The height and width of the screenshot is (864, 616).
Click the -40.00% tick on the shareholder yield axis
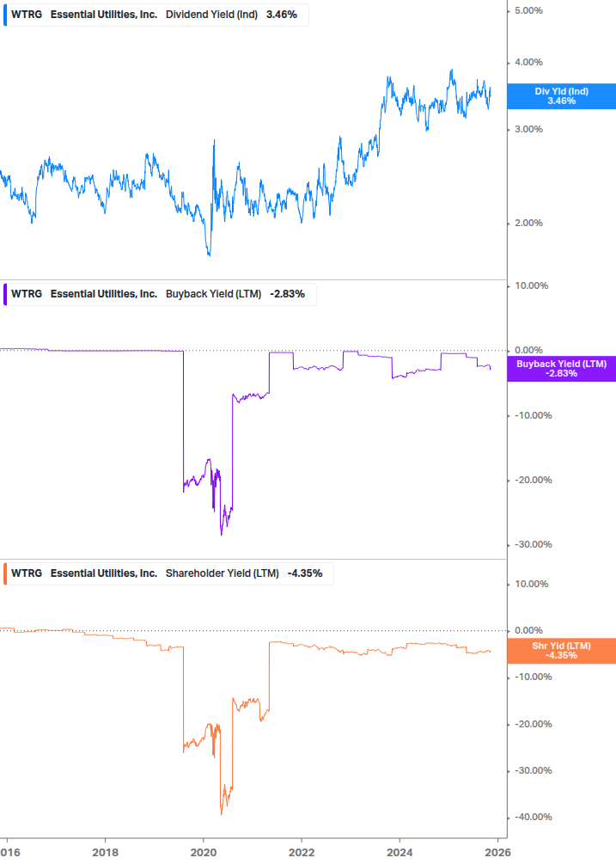[533, 818]
